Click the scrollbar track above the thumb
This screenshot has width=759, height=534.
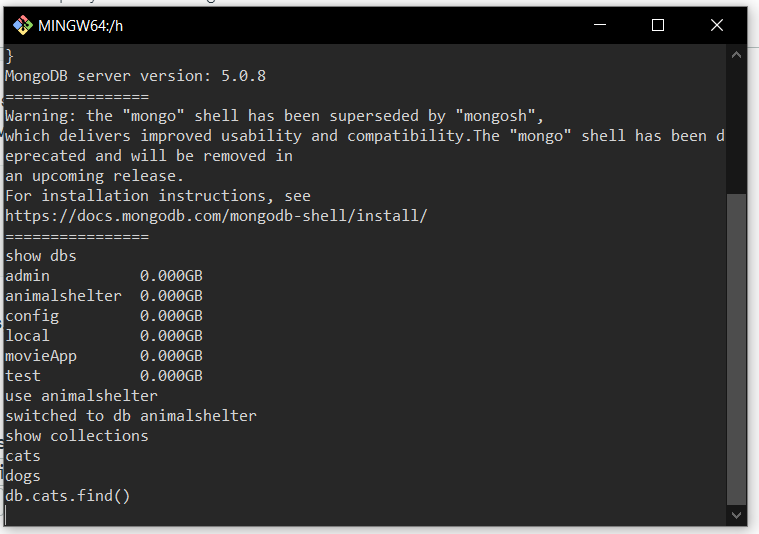click(737, 120)
